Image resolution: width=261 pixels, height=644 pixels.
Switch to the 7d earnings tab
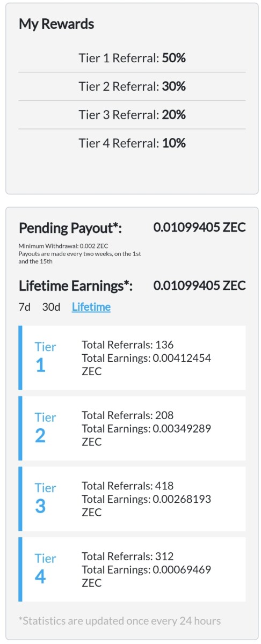point(25,307)
